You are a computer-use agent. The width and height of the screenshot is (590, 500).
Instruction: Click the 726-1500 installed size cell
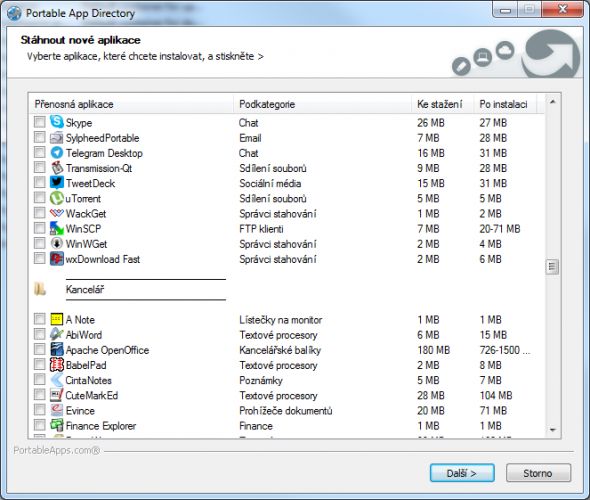tap(505, 350)
